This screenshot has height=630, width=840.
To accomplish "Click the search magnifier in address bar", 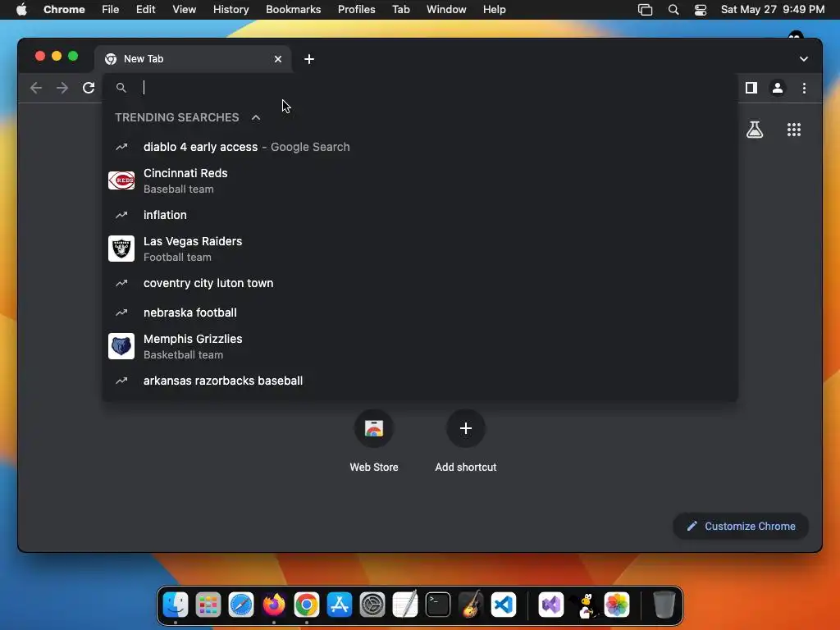I will point(121,88).
